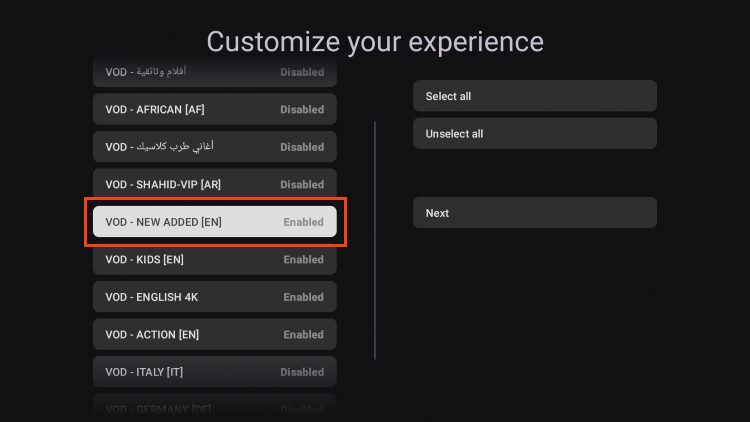Click the Disabled label on VOD - AFRICAN [AF]
This screenshot has height=422, width=750.
click(302, 109)
